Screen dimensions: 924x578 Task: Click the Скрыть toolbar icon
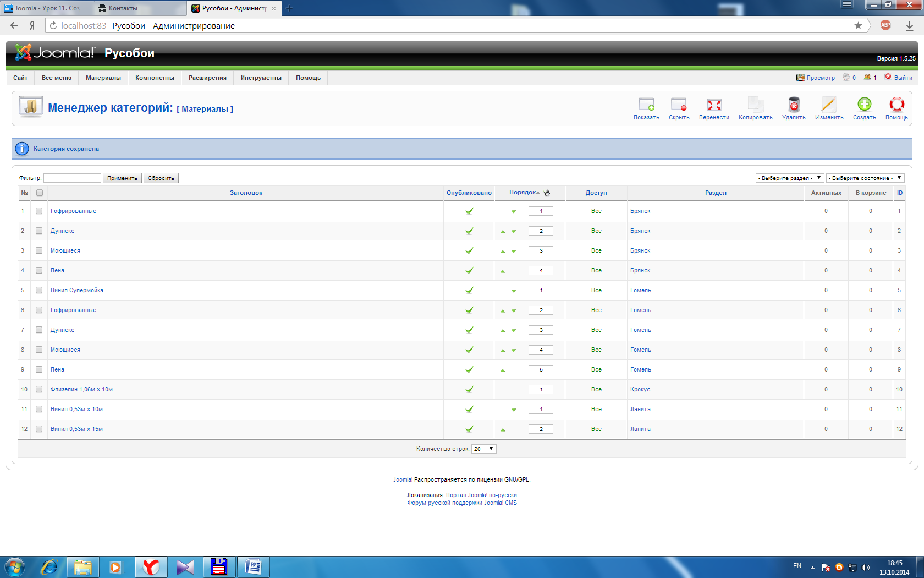click(679, 105)
